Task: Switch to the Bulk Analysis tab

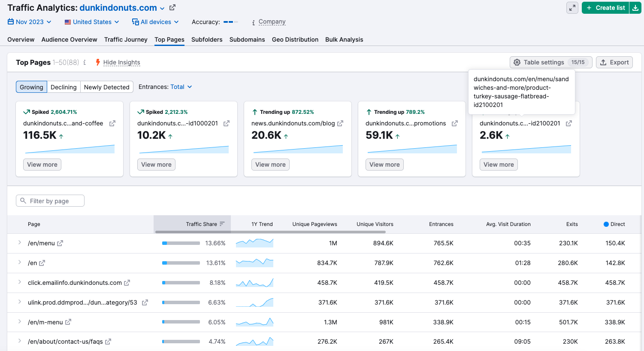Action: [344, 40]
